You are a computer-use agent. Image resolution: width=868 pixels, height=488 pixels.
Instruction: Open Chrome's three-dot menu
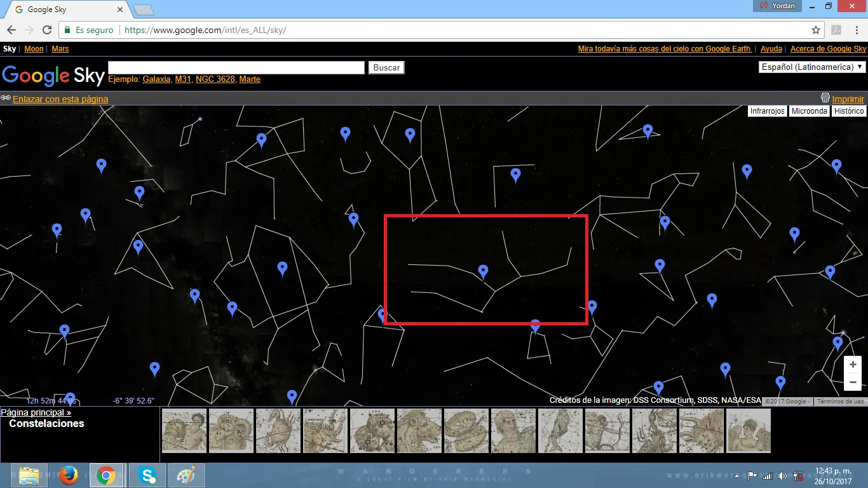(x=855, y=30)
